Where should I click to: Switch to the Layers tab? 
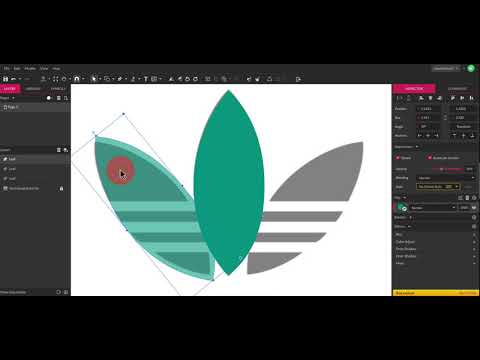[x=10, y=89]
